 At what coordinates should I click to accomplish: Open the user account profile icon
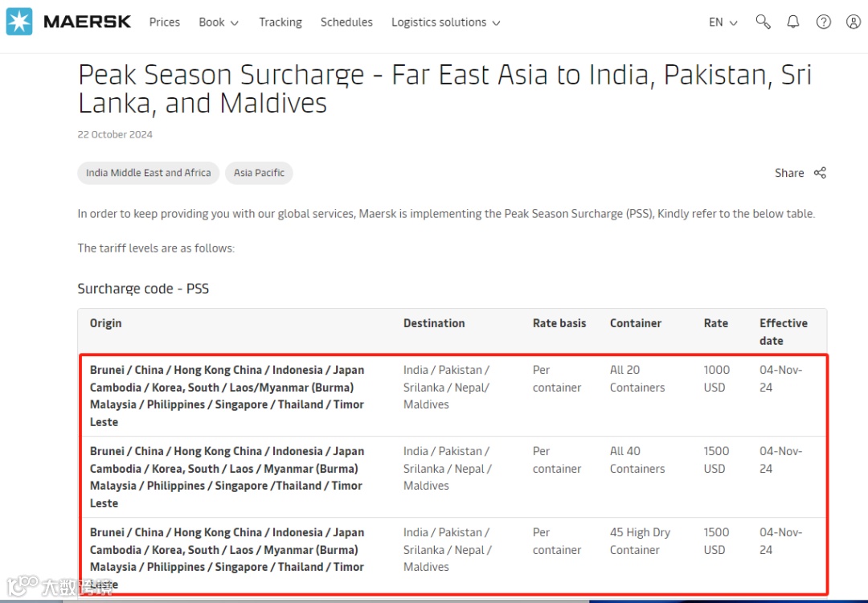coord(854,23)
